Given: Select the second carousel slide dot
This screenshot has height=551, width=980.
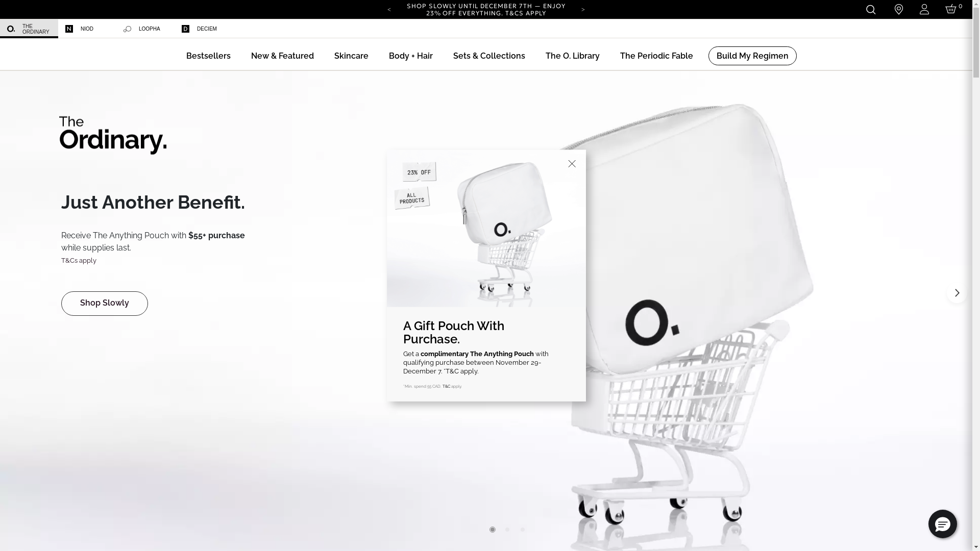Looking at the screenshot, I should [x=507, y=530].
